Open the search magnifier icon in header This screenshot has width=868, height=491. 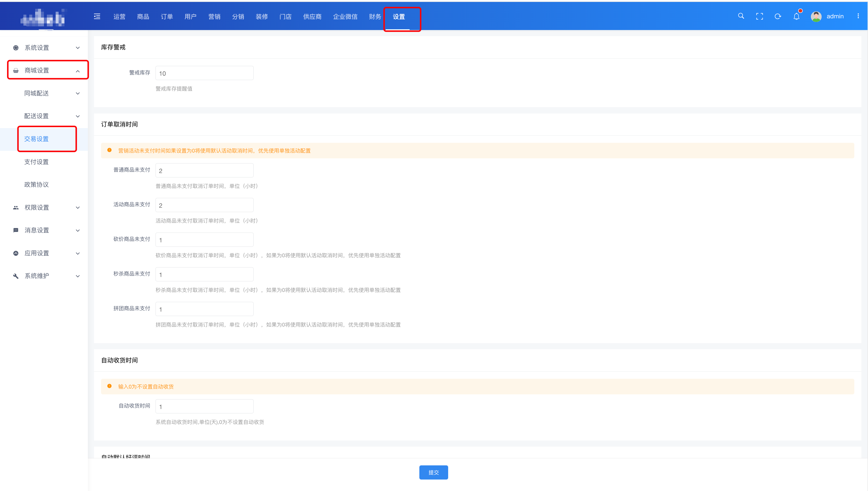point(741,16)
